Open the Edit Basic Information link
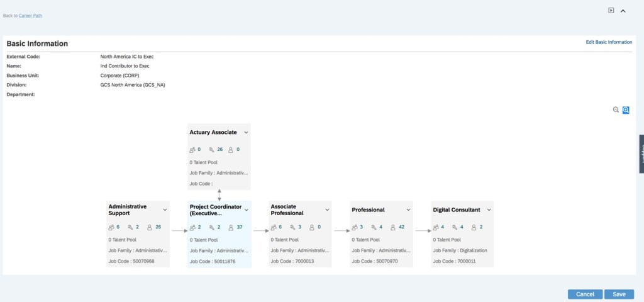The image size is (644, 302). click(x=609, y=42)
